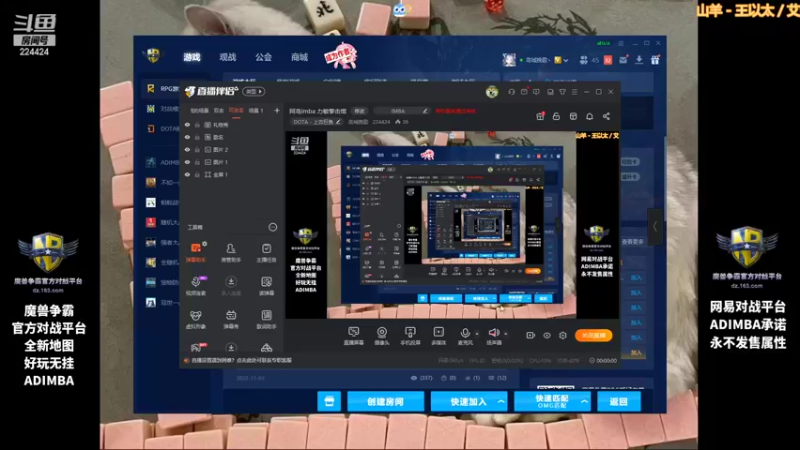Expand the collapsed right side panel arrow
Screen dimensions: 800x450
pyautogui.click(x=655, y=227)
